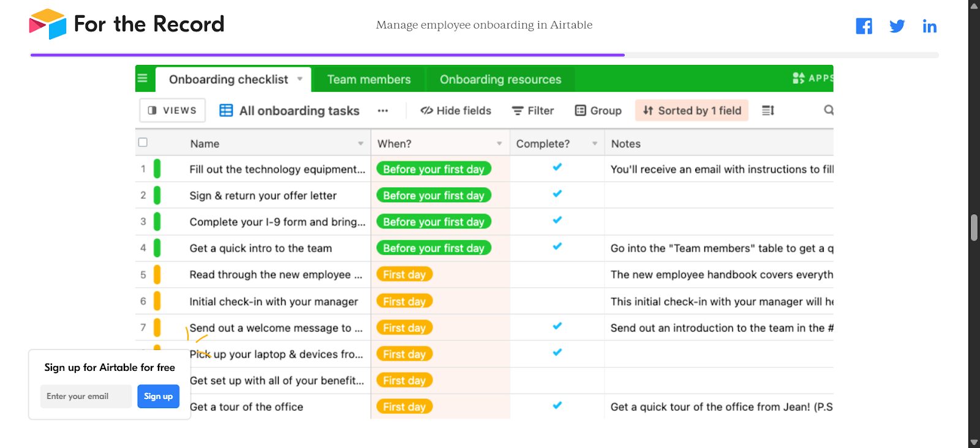Share on Facebook icon
This screenshot has width=980, height=448.
tap(864, 26)
